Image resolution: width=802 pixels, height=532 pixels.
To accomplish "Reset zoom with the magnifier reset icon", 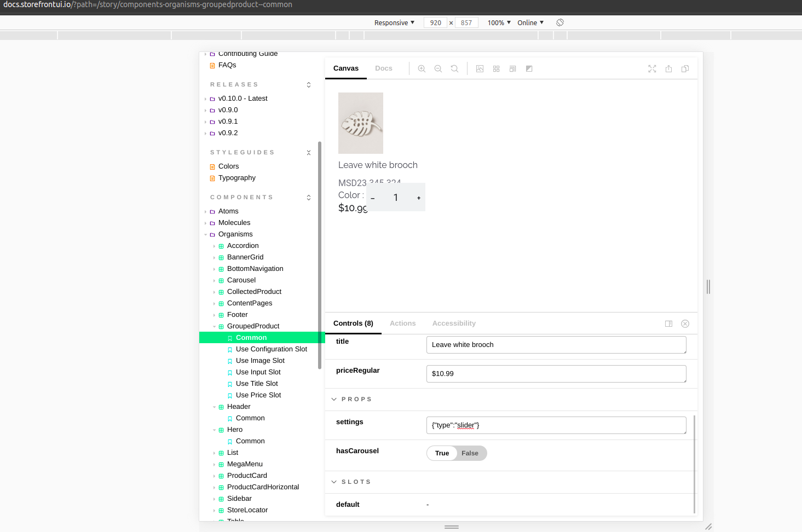I will pyautogui.click(x=454, y=69).
